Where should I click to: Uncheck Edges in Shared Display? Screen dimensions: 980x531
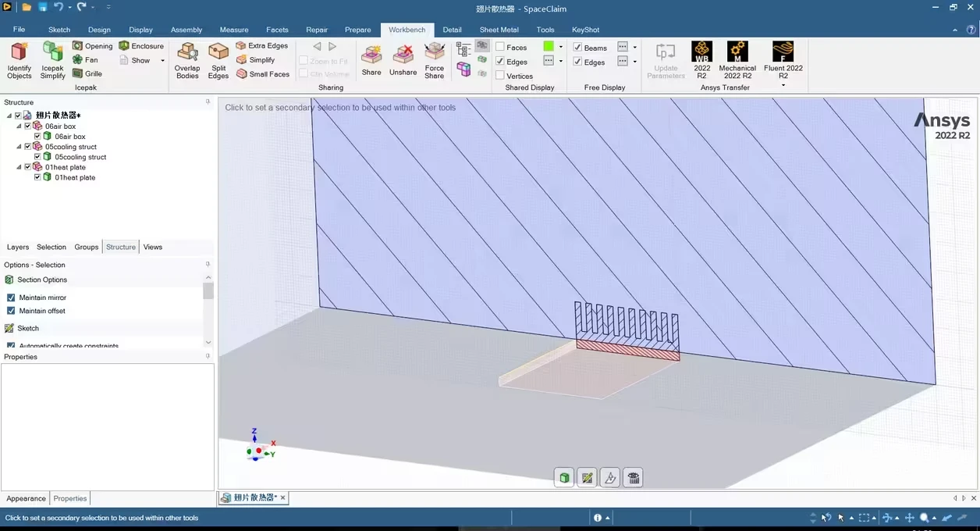click(500, 62)
